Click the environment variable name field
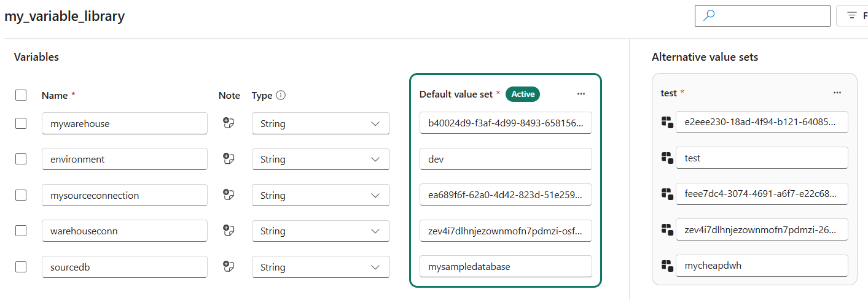The width and height of the screenshot is (868, 300). click(125, 159)
